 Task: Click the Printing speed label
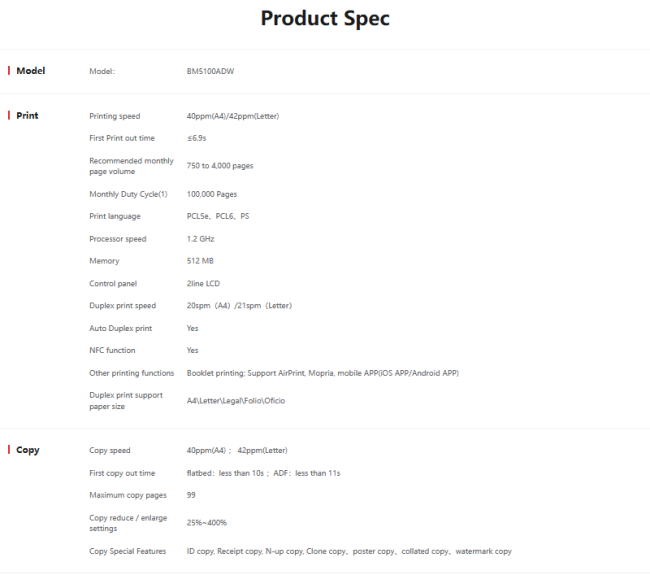click(x=115, y=116)
